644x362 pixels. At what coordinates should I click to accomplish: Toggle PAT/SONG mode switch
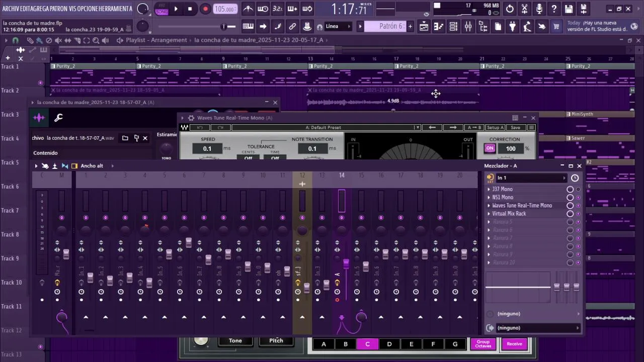click(x=162, y=9)
